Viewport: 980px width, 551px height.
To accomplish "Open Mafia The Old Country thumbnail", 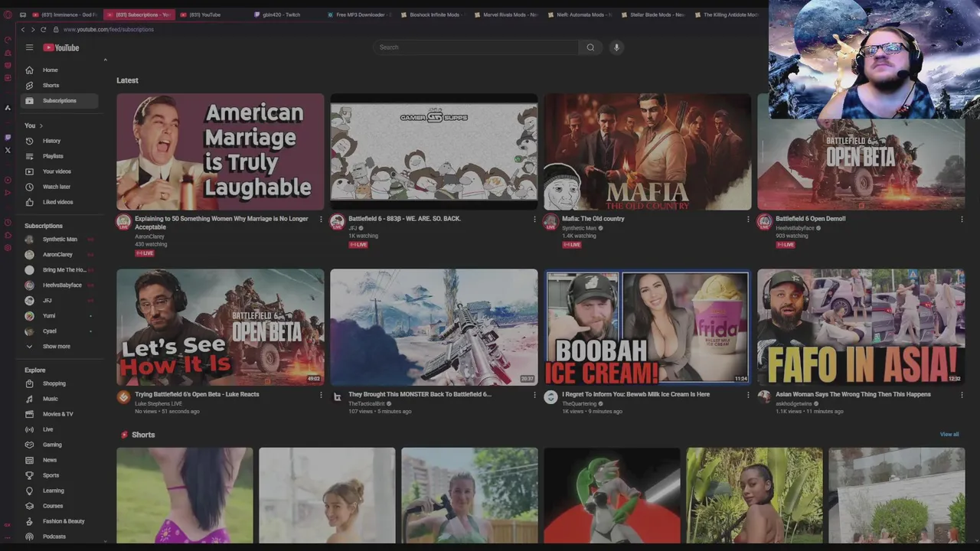I will point(648,152).
